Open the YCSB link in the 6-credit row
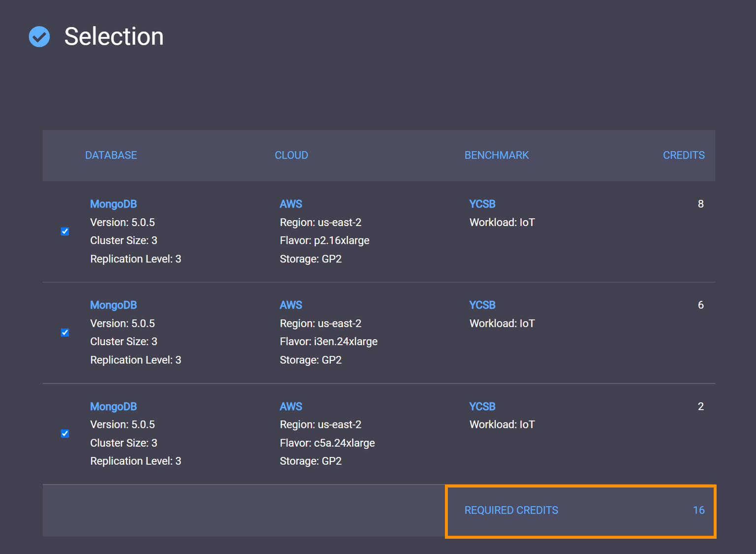The image size is (756, 554). click(x=482, y=305)
